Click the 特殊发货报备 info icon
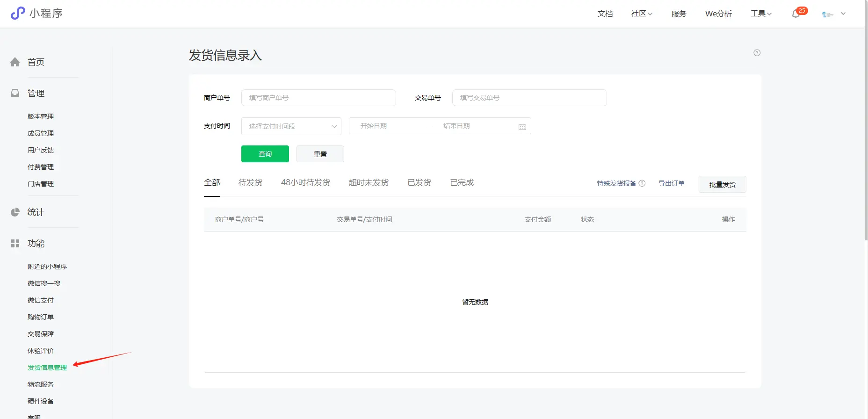This screenshot has width=868, height=419. point(642,183)
